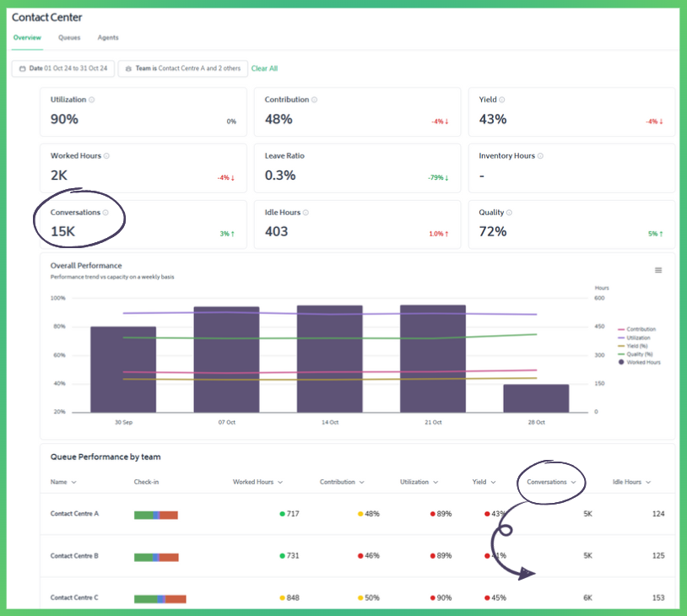Click the Contribution 48% value
The width and height of the screenshot is (687, 616).
pos(279,119)
